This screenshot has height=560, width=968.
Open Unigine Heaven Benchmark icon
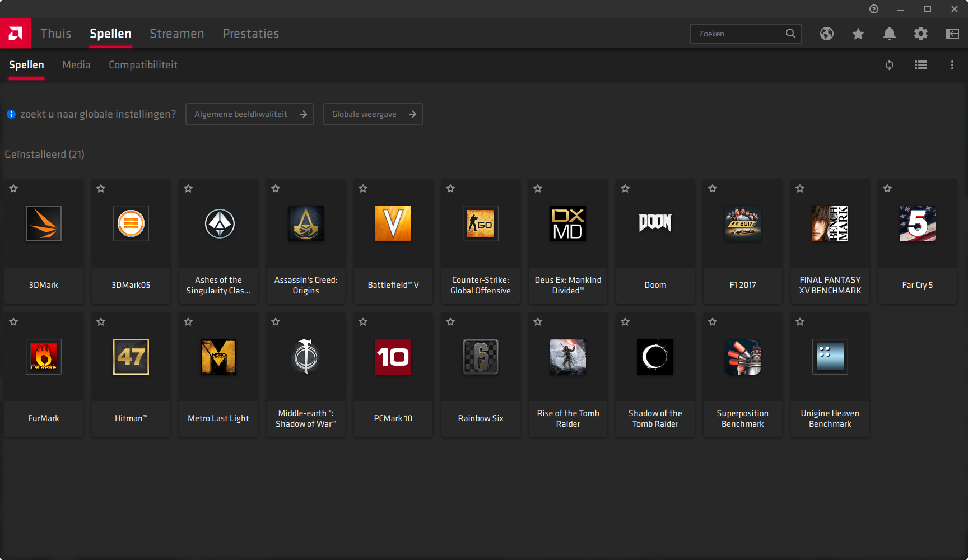point(830,357)
